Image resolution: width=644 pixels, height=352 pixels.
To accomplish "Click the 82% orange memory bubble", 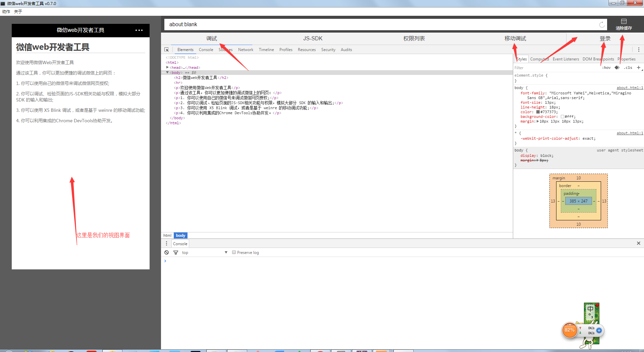I will pos(570,330).
